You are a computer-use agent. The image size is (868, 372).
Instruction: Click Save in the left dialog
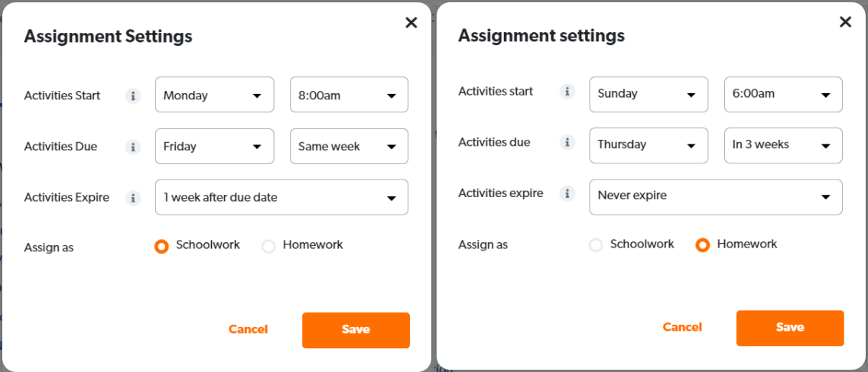(356, 330)
